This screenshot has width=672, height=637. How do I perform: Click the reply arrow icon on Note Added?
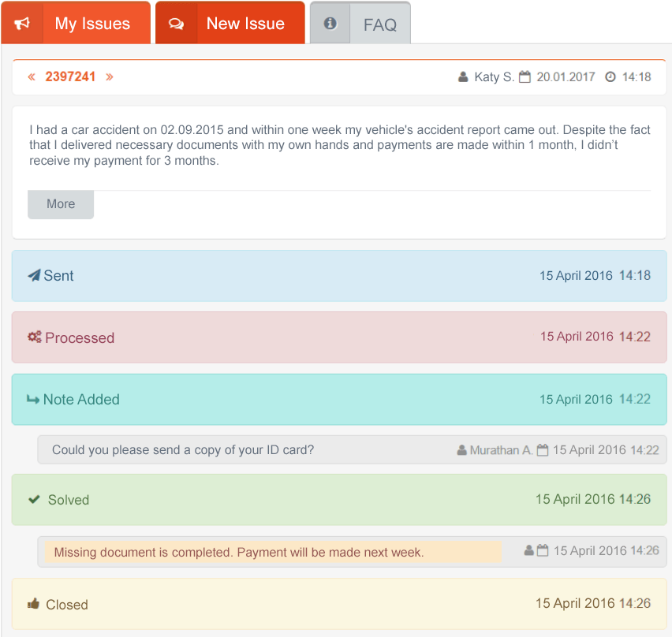pos(33,400)
